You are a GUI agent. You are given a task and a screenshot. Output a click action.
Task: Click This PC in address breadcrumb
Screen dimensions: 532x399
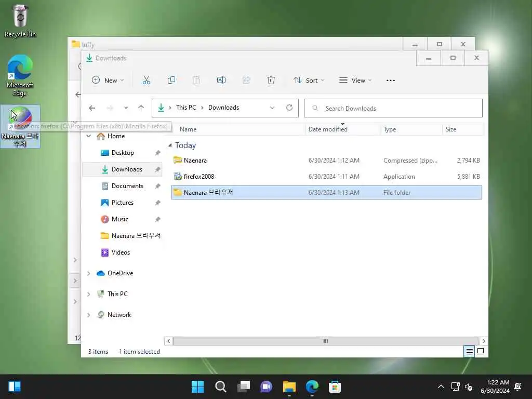[x=186, y=108]
